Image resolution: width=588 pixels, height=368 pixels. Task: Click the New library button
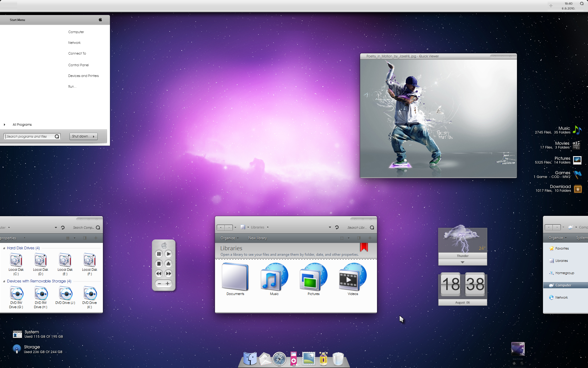click(x=257, y=238)
